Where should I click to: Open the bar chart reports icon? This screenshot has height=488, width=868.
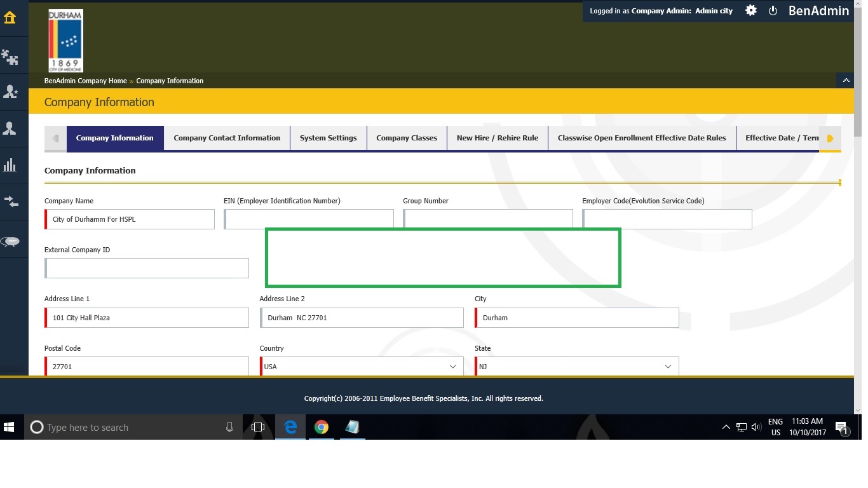click(10, 166)
